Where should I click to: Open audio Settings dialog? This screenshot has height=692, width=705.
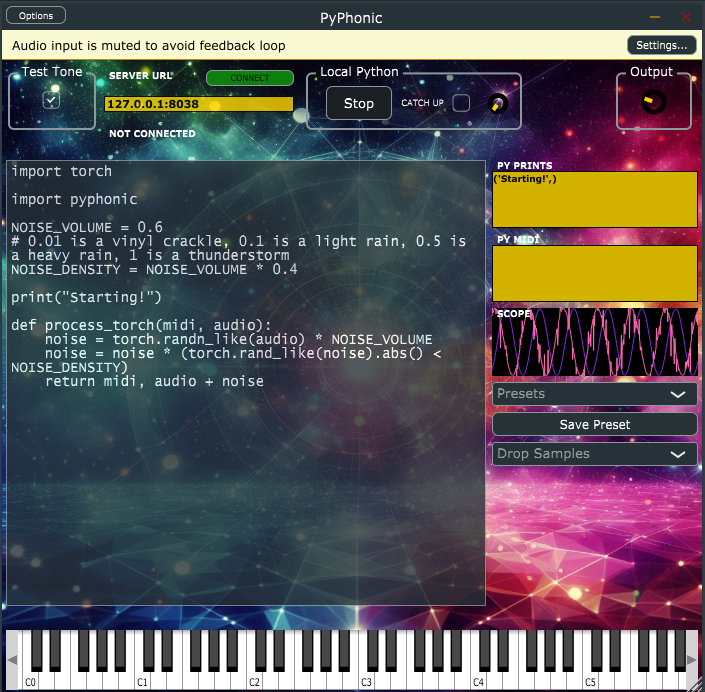click(661, 45)
